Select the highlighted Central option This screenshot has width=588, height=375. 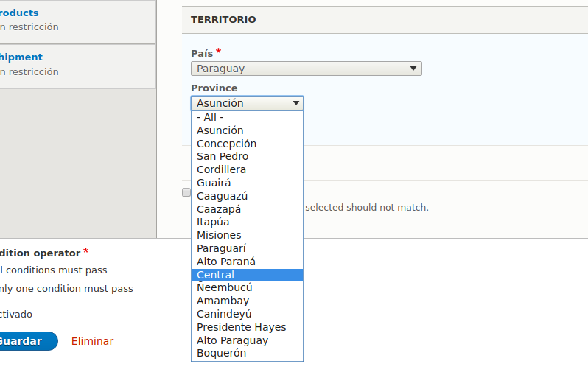point(247,275)
